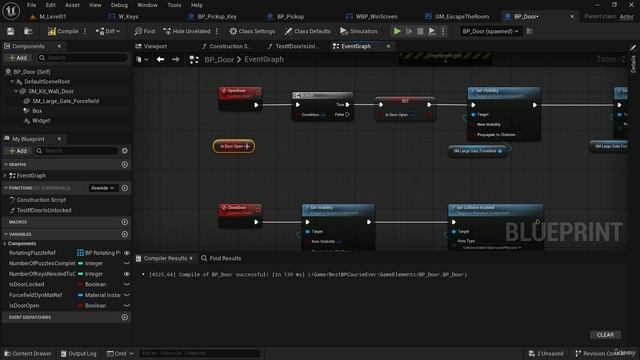The width and height of the screenshot is (640, 360).
Task: Add a new graph with plus icon
Action: 124,164
